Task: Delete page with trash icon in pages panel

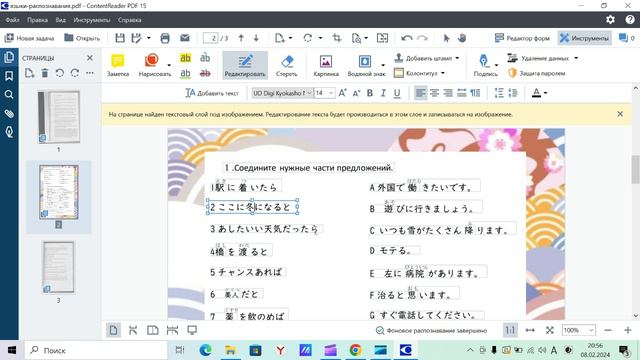Action: tap(44, 73)
